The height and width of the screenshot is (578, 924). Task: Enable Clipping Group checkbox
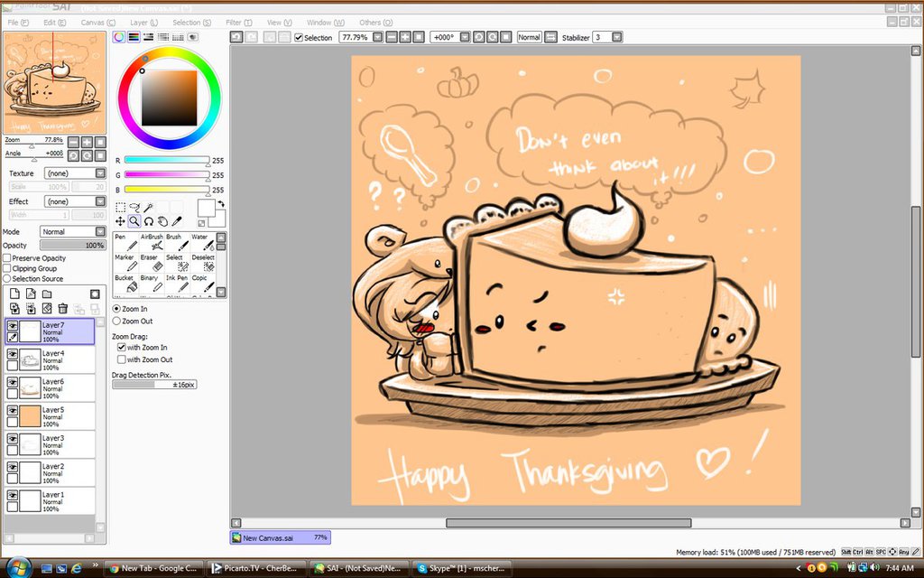pyautogui.click(x=7, y=268)
